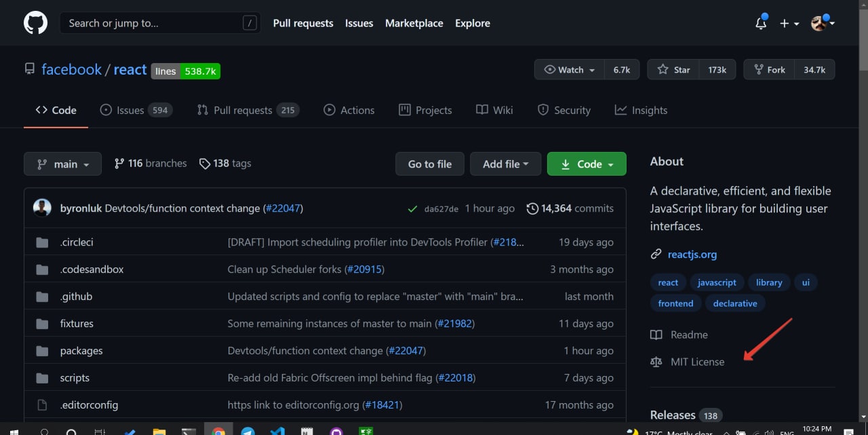Switch to the Projects tab
Screen dimensions: 868x435
(x=425, y=110)
